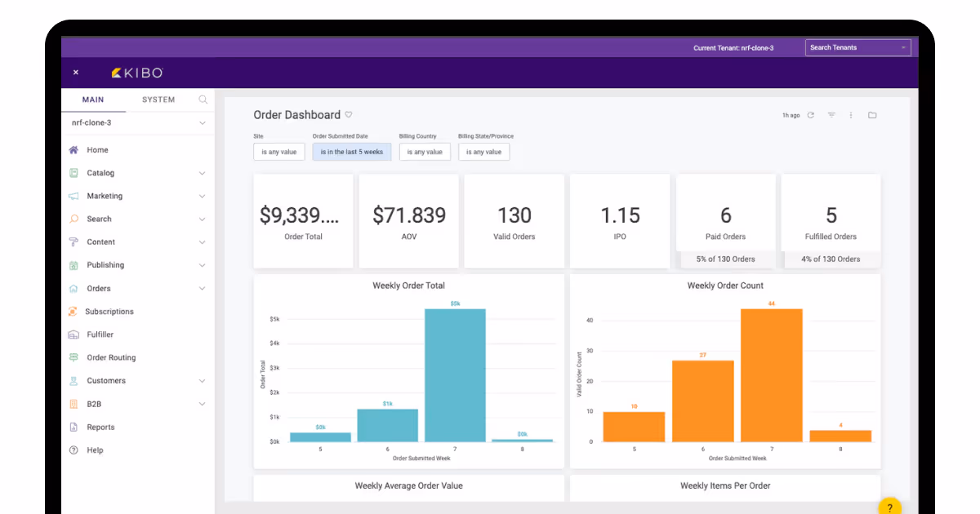The width and height of the screenshot is (980, 514).
Task: Favorite the Order Dashboard with the heart
Action: [x=350, y=114]
